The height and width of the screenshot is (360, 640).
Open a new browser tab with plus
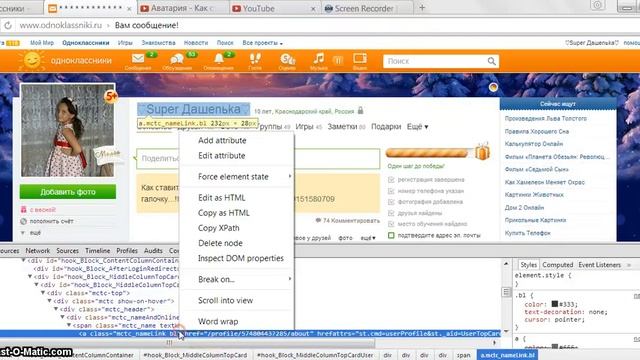(x=422, y=8)
